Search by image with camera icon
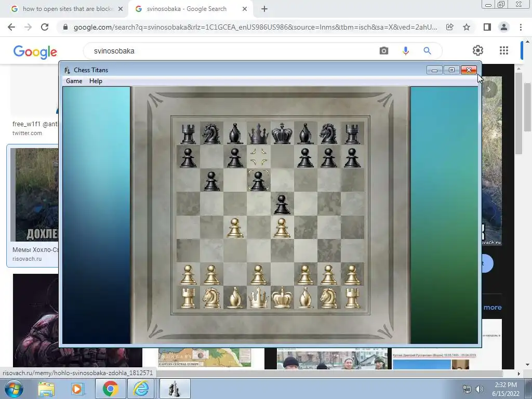532x399 pixels. point(384,51)
